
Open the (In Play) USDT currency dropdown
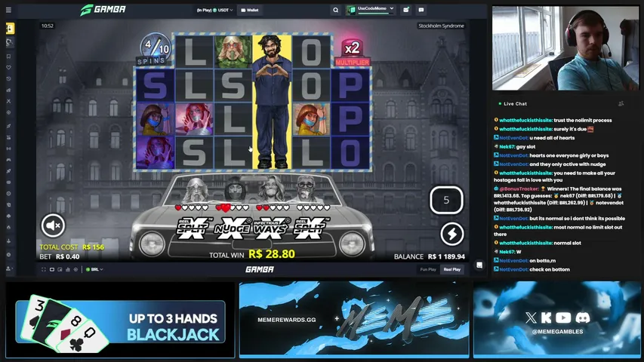pos(215,10)
